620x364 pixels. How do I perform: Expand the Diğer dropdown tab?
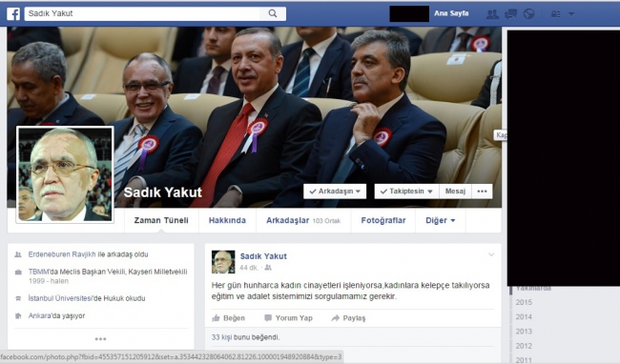pyautogui.click(x=441, y=220)
